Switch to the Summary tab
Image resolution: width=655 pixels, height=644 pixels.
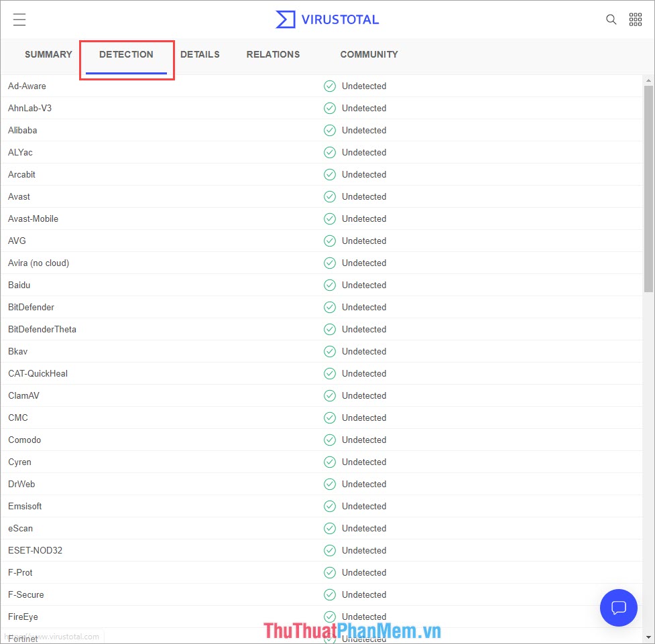coord(48,54)
